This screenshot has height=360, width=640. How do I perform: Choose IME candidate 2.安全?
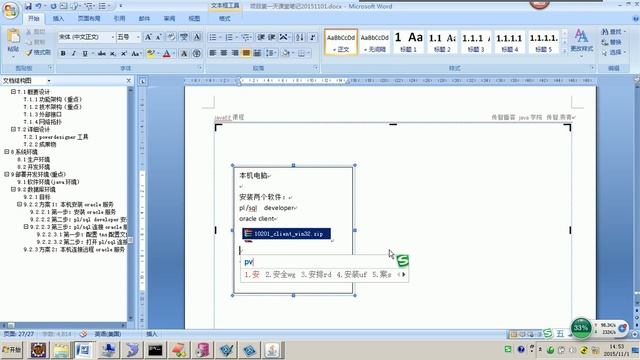pyautogui.click(x=280, y=274)
